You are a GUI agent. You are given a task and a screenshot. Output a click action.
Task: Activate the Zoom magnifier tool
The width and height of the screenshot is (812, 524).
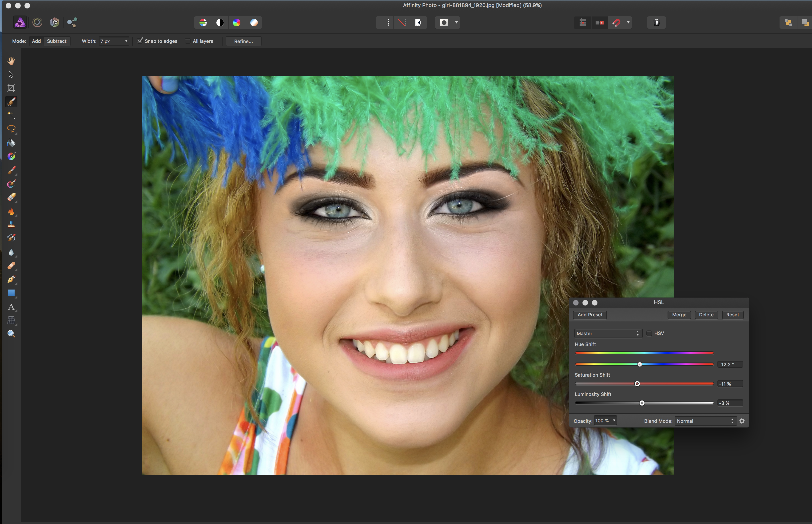tap(11, 334)
